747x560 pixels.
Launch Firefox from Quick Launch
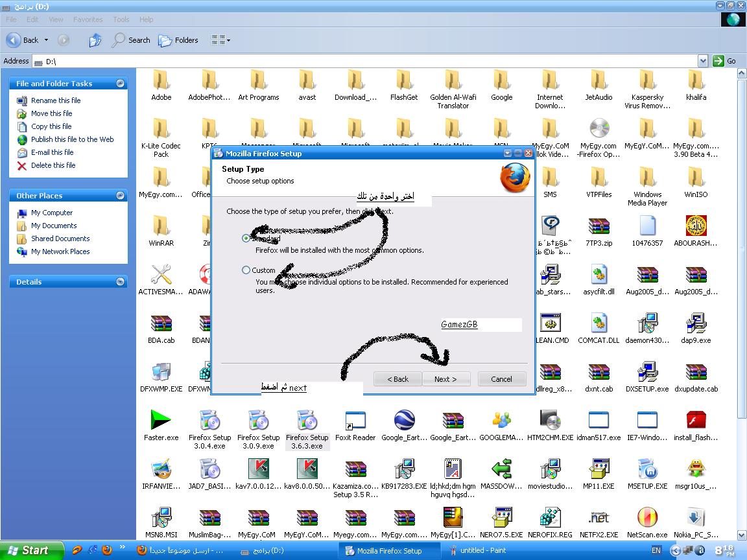pos(107,550)
